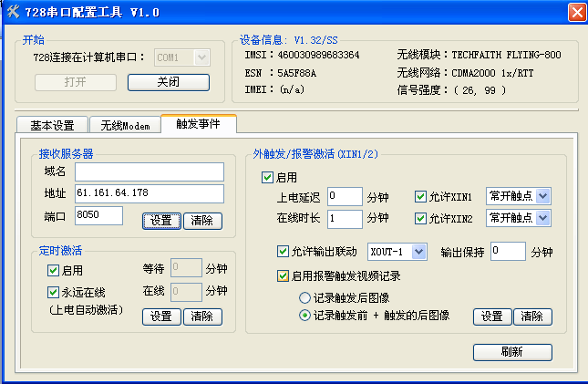Image resolution: width=588 pixels, height=384 pixels.
Task: Click the wrench icon in title bar
Action: tap(12, 11)
